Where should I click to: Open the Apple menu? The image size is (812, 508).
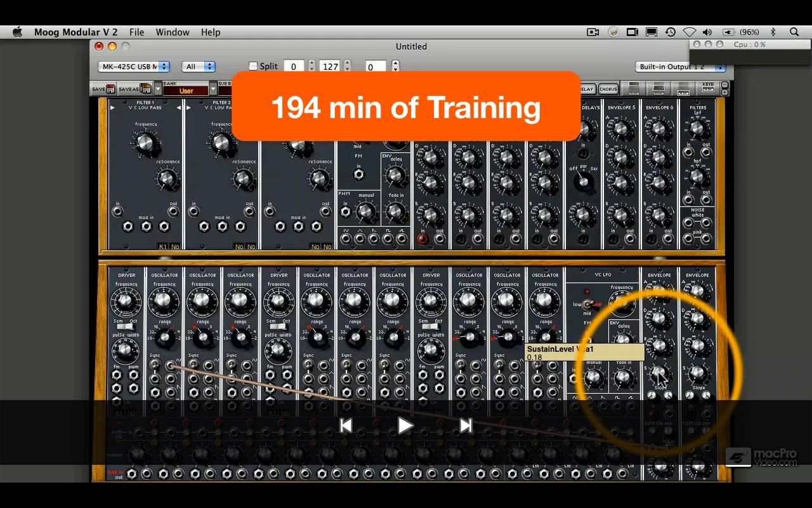[17, 32]
